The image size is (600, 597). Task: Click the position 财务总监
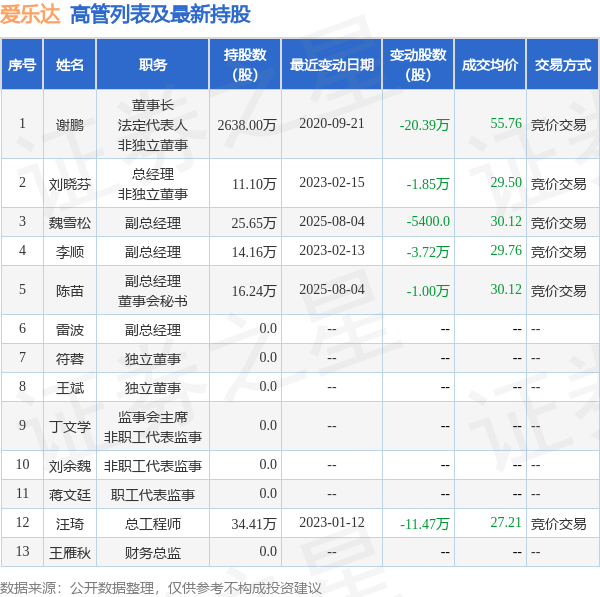click(153, 553)
